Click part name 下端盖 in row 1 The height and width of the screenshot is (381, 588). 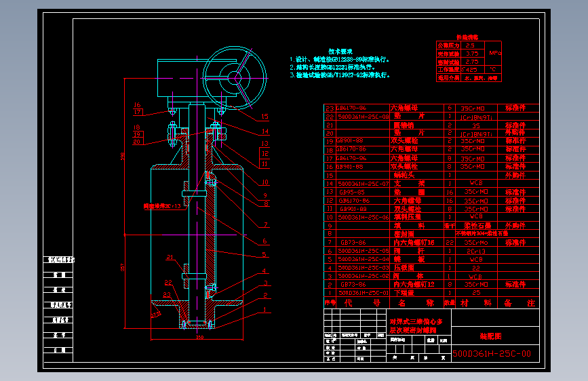[404, 293]
